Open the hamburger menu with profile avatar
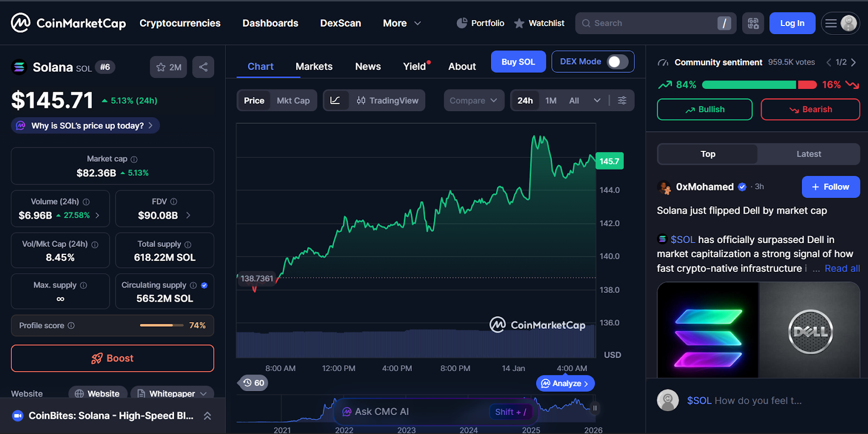 pyautogui.click(x=840, y=23)
